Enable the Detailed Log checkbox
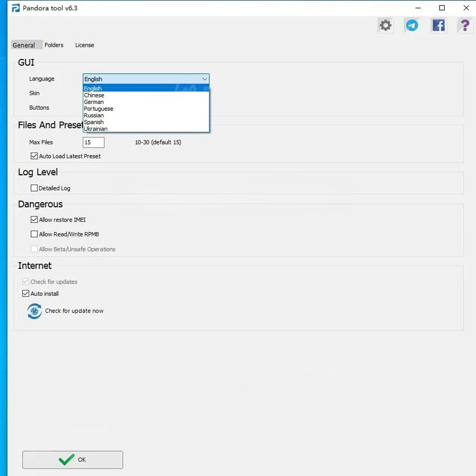 34,188
